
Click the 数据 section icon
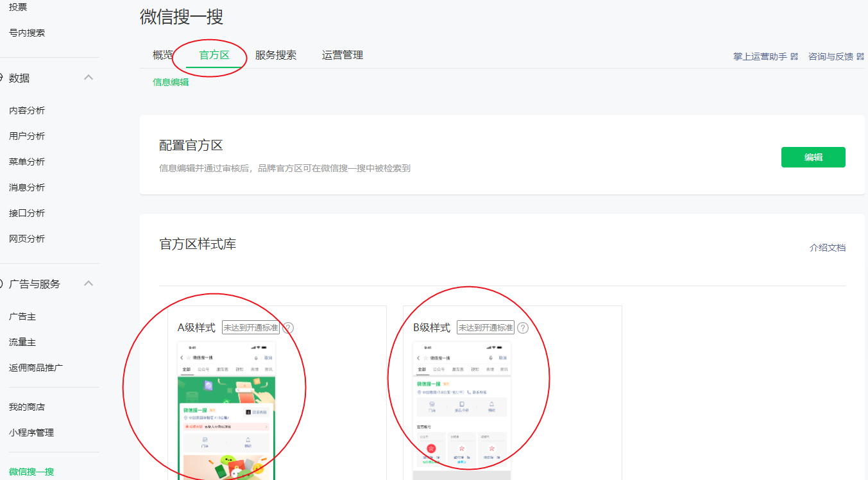(x=2, y=78)
